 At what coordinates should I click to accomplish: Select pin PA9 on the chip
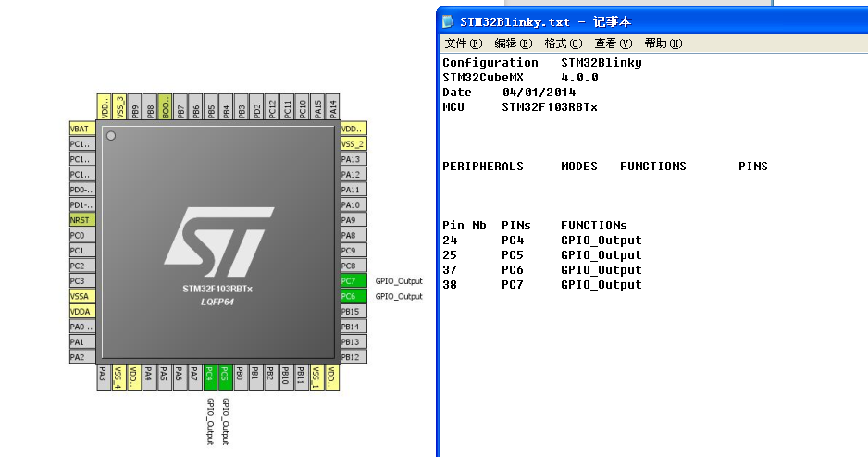pyautogui.click(x=353, y=220)
